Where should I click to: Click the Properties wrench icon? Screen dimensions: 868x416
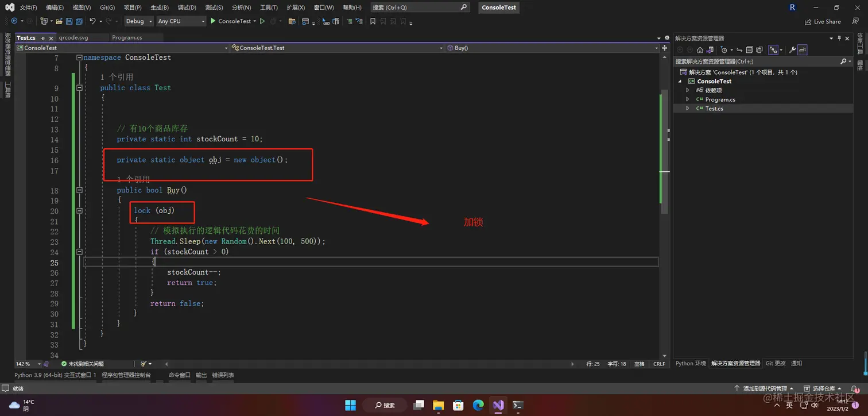(792, 50)
